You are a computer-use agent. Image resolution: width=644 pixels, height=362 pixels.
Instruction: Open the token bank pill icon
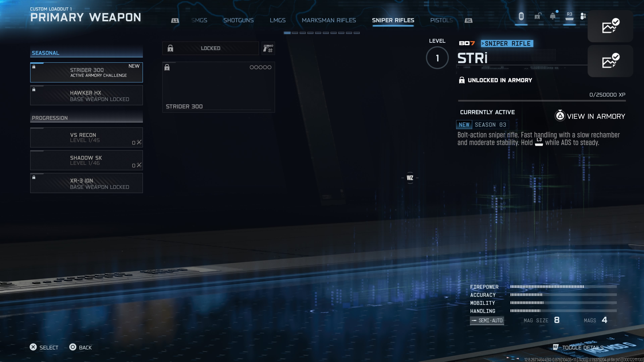click(521, 16)
